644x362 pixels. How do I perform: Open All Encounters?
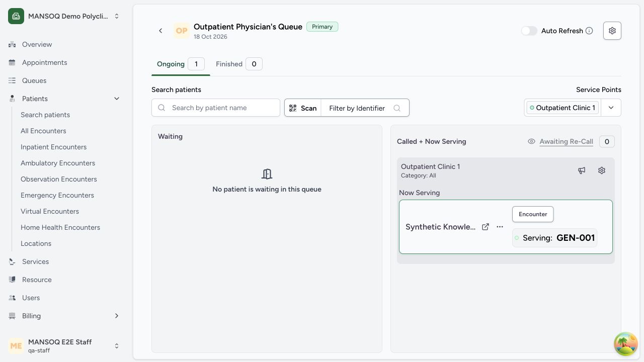[x=43, y=131]
